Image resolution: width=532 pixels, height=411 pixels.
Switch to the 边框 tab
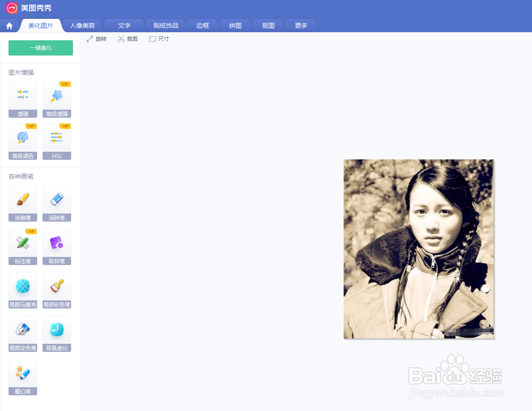[203, 26]
